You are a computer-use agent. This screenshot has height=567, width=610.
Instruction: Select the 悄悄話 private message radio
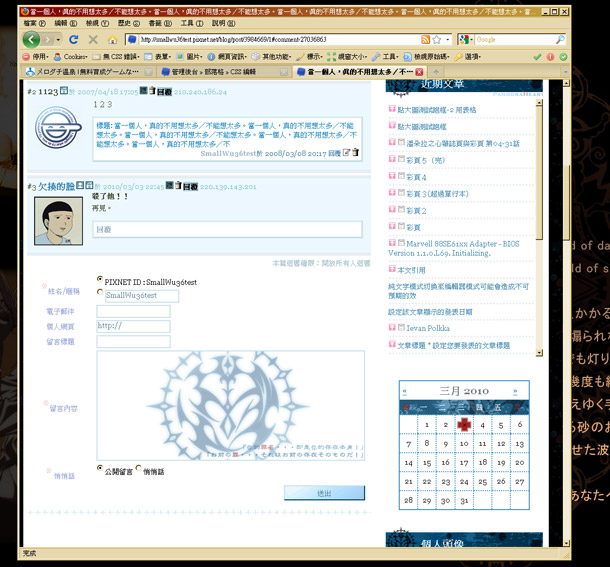pos(138,468)
